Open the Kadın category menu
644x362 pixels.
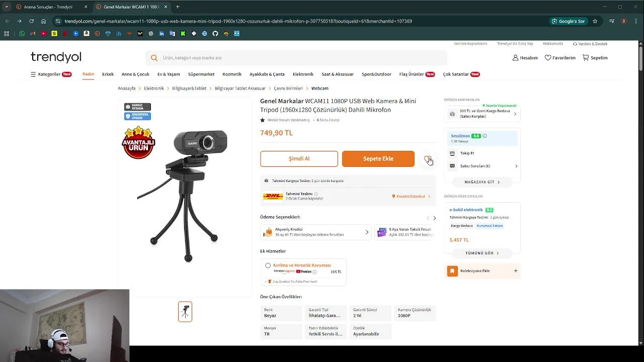pyautogui.click(x=88, y=74)
